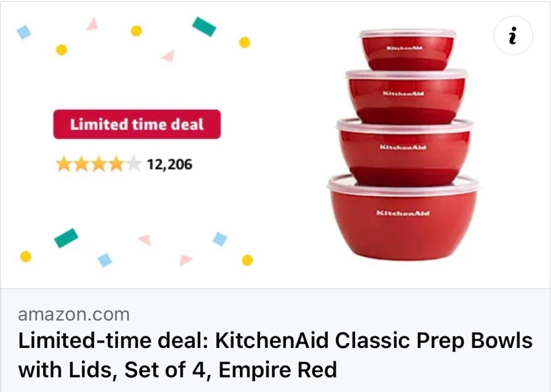Click the first gold rating star
Image resolution: width=551 pixels, height=392 pixels.
click(64, 164)
